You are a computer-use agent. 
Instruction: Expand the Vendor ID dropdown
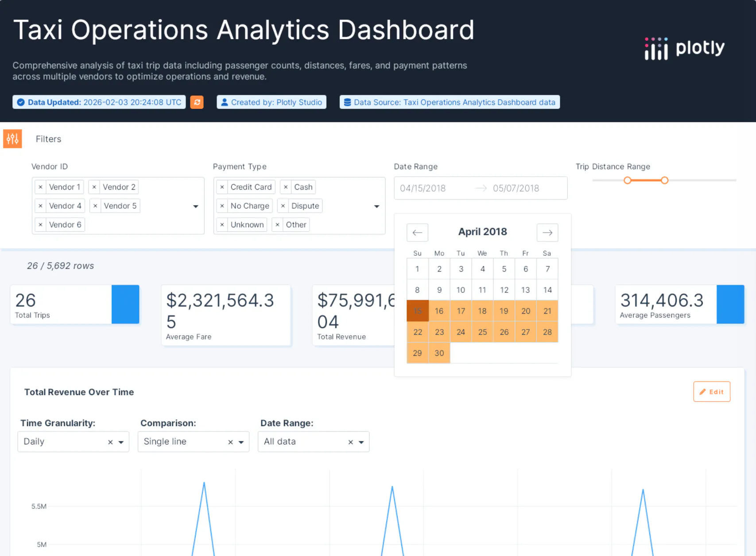(195, 206)
